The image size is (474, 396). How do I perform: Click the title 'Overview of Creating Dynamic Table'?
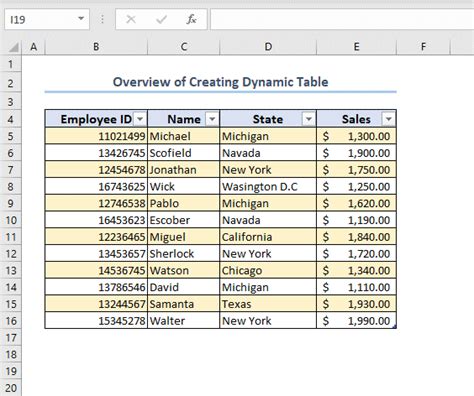point(220,82)
